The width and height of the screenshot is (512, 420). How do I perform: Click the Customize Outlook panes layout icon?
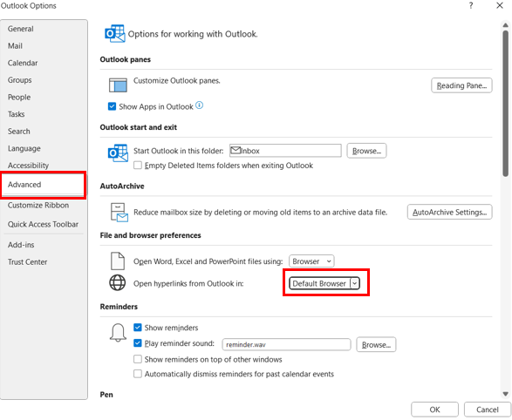click(118, 85)
